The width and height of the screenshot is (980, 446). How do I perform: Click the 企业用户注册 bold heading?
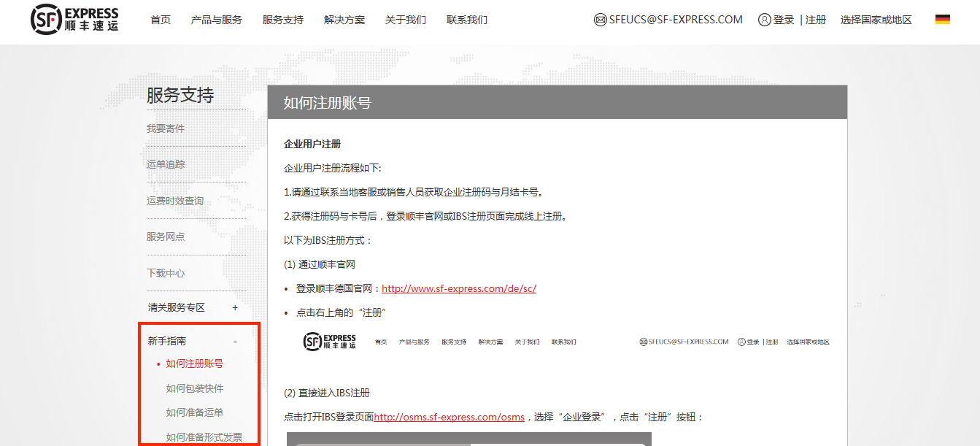pyautogui.click(x=312, y=144)
